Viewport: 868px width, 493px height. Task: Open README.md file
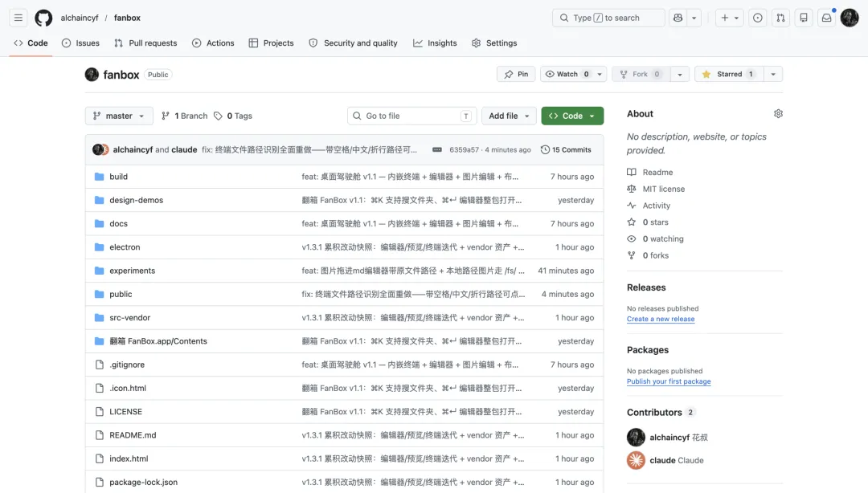tap(133, 435)
